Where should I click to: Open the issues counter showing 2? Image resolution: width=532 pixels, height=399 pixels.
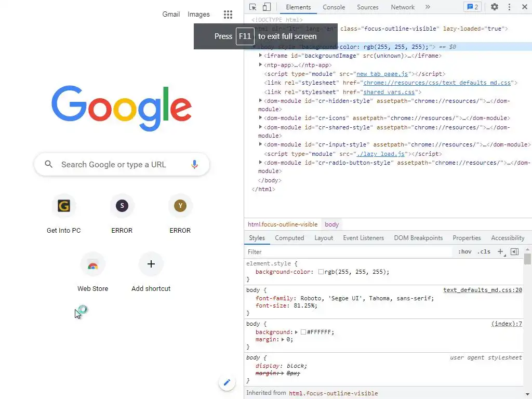pyautogui.click(x=472, y=7)
